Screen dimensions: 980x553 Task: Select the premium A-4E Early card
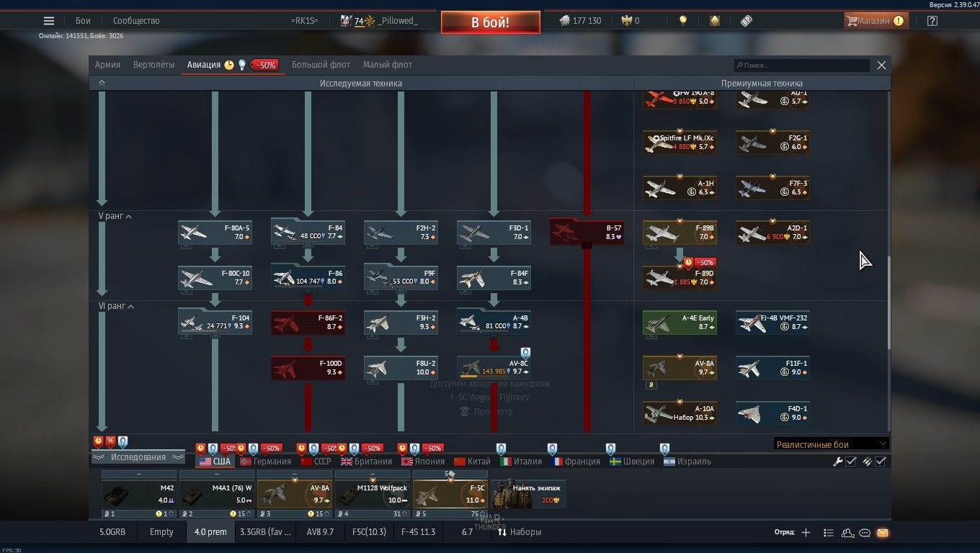[680, 323]
